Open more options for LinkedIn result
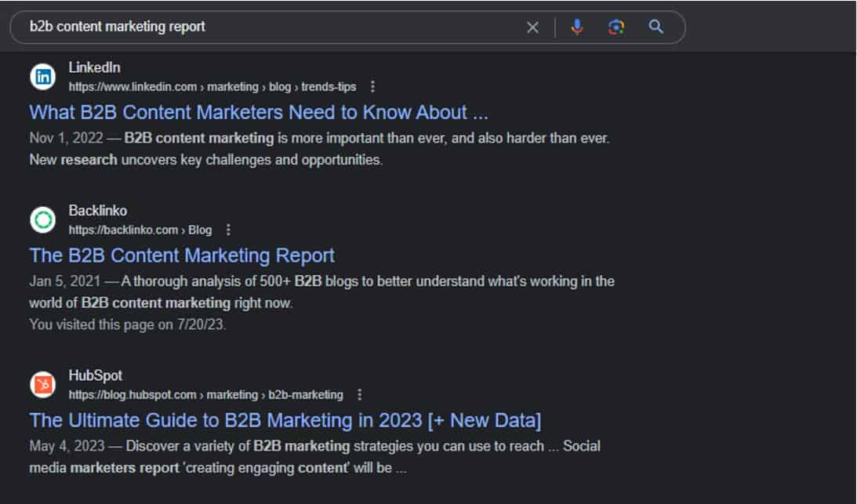Image resolution: width=857 pixels, height=504 pixels. (372, 86)
